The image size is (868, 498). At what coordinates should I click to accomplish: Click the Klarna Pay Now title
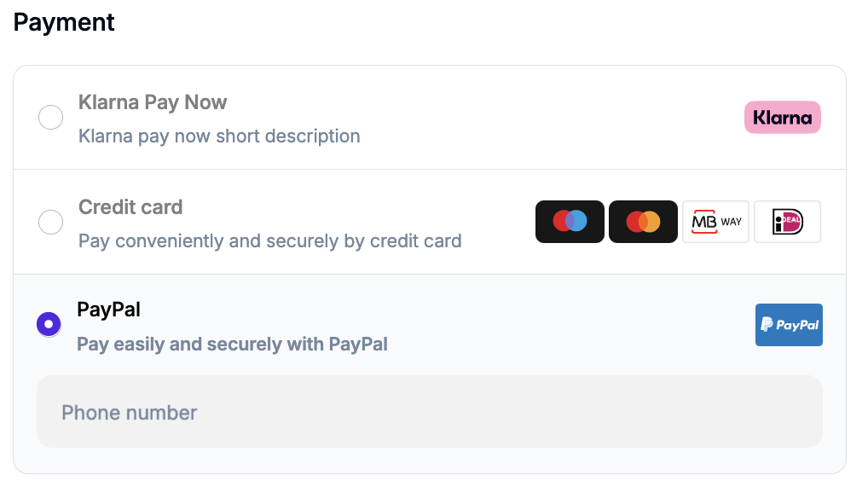(153, 102)
